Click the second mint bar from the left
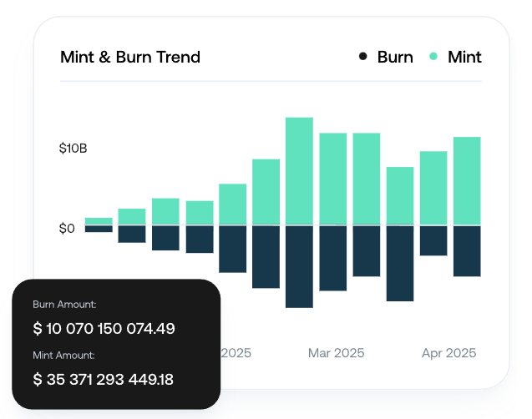This screenshot has width=532, height=419. pyautogui.click(x=132, y=217)
